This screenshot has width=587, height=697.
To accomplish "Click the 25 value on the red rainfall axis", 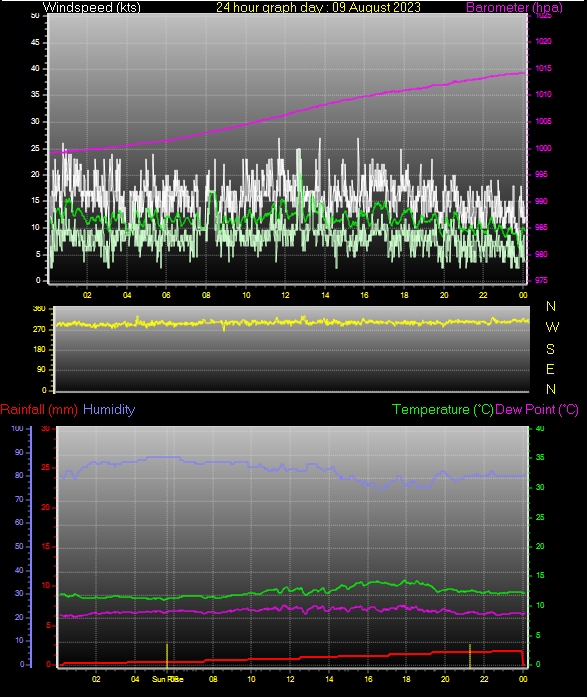I will coord(45,468).
